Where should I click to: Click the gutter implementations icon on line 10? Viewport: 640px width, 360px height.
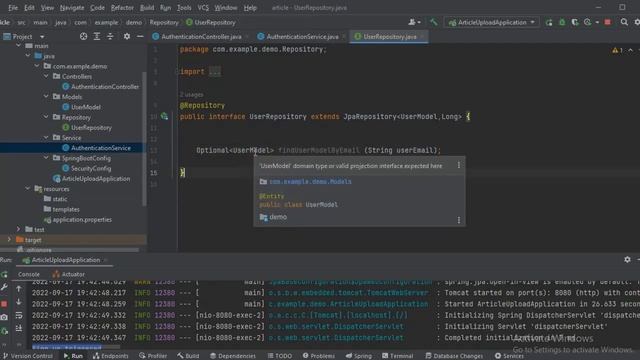(164, 117)
